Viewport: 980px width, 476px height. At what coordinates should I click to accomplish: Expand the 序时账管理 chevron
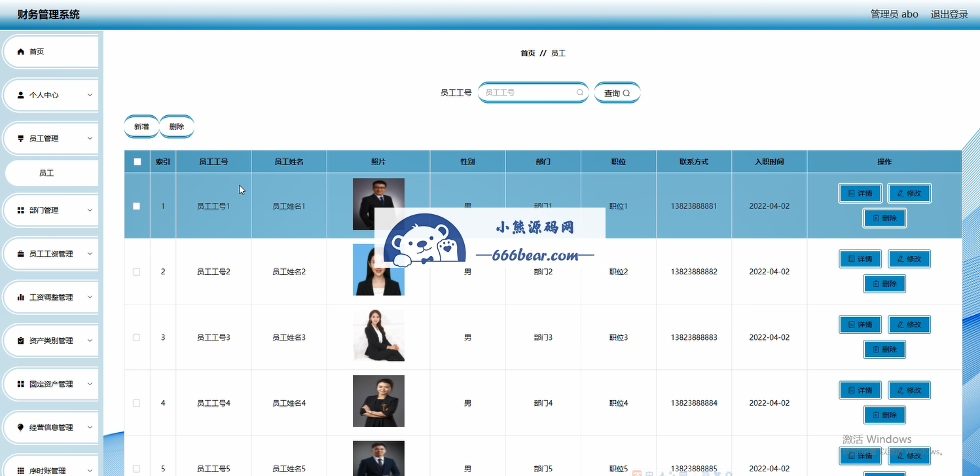pyautogui.click(x=90, y=471)
